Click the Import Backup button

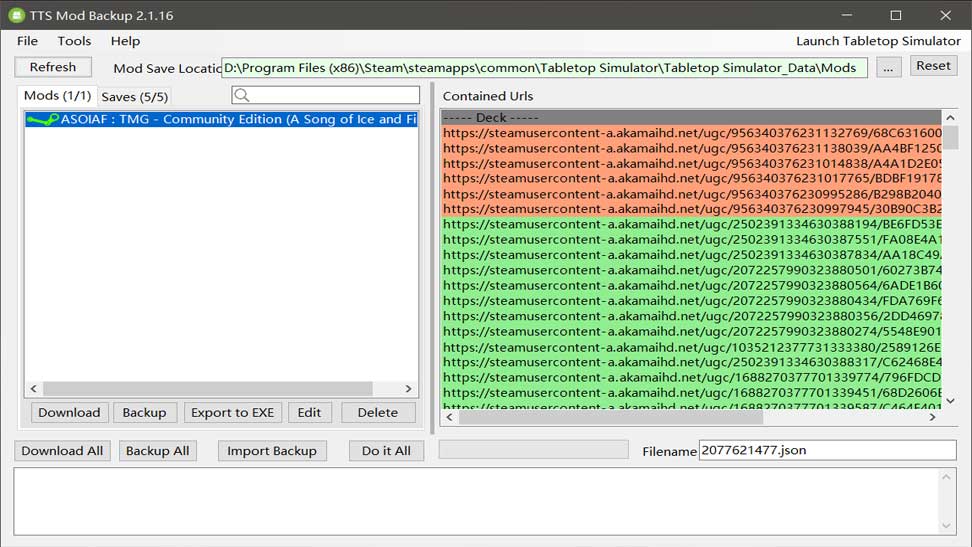coord(271,451)
